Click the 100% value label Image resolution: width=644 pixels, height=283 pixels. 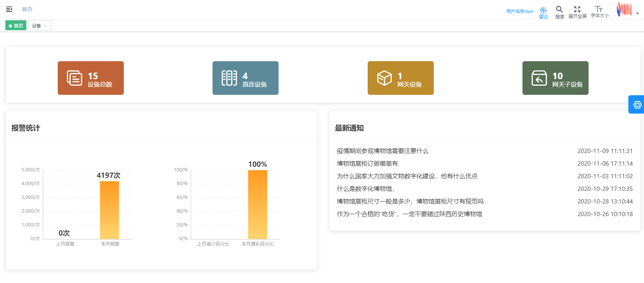(258, 164)
